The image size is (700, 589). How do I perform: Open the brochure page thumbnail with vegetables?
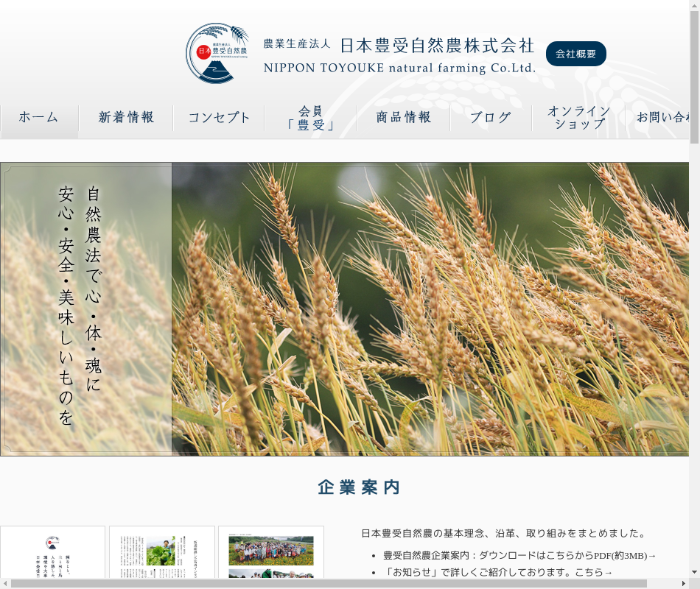(161, 552)
